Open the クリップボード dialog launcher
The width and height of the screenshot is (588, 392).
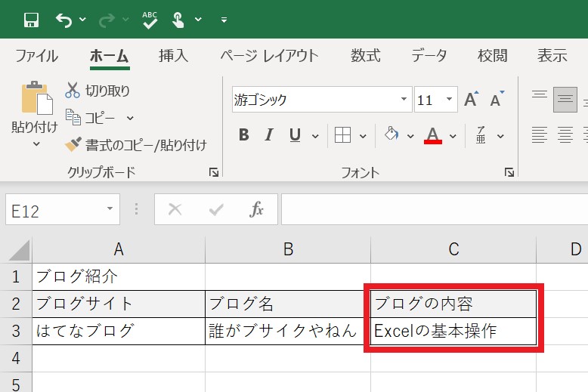click(214, 172)
